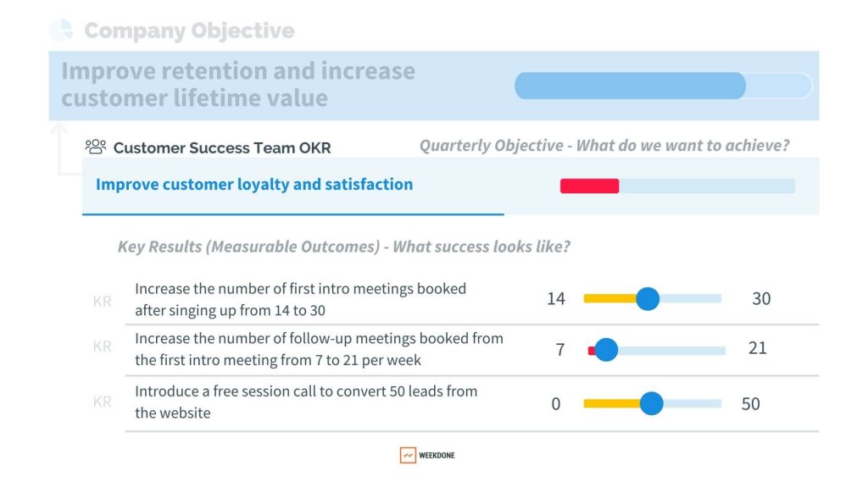Screen dimensions: 868x488
Task: Click the company objective blue progress bar
Action: coord(630,86)
